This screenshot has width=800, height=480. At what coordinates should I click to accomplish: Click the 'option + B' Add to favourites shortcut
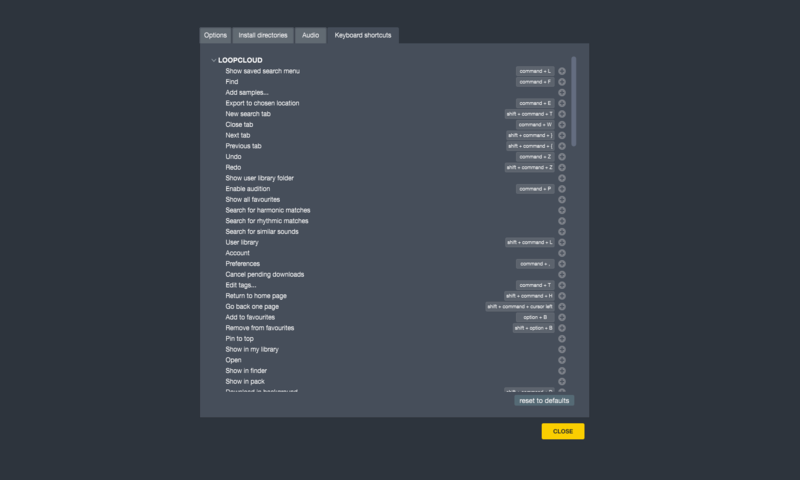(x=535, y=317)
